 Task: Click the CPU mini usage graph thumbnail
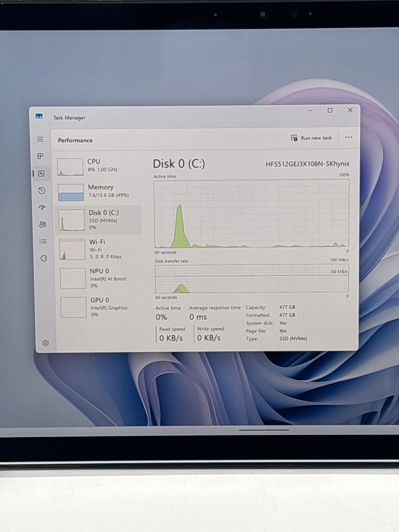pyautogui.click(x=70, y=167)
